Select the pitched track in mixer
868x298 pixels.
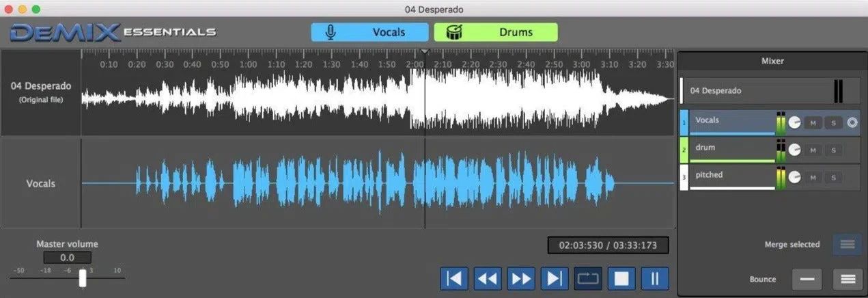point(732,177)
